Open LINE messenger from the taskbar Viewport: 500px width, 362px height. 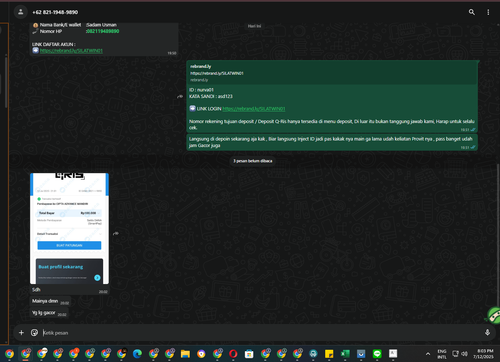point(377,354)
